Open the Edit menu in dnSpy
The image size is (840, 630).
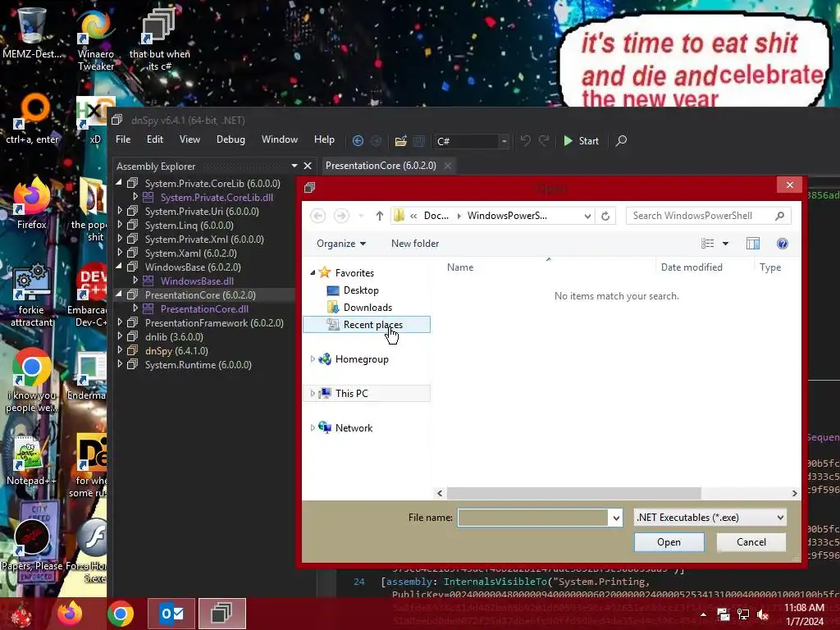pos(155,139)
